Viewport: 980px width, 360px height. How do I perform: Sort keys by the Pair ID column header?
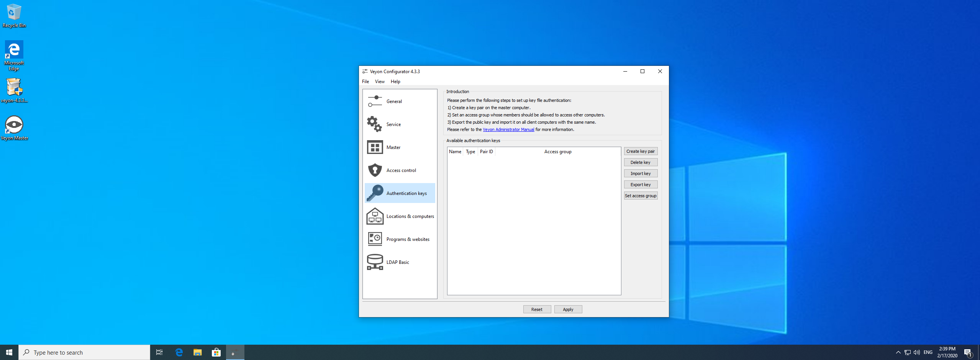point(487,152)
